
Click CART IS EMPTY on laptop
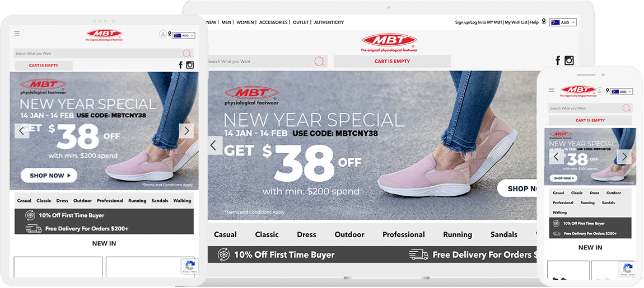392,62
